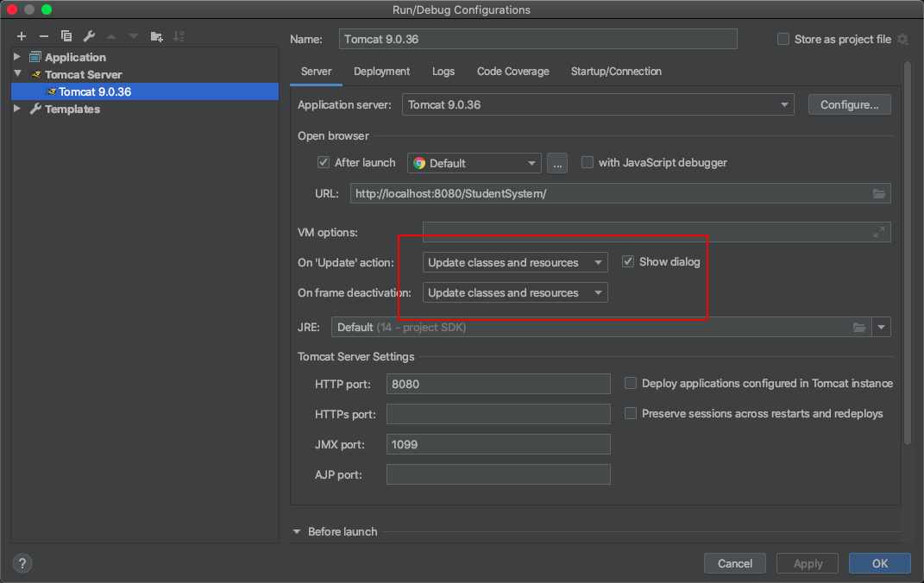Open Application server dropdown
924x583 pixels.
pyautogui.click(x=598, y=105)
